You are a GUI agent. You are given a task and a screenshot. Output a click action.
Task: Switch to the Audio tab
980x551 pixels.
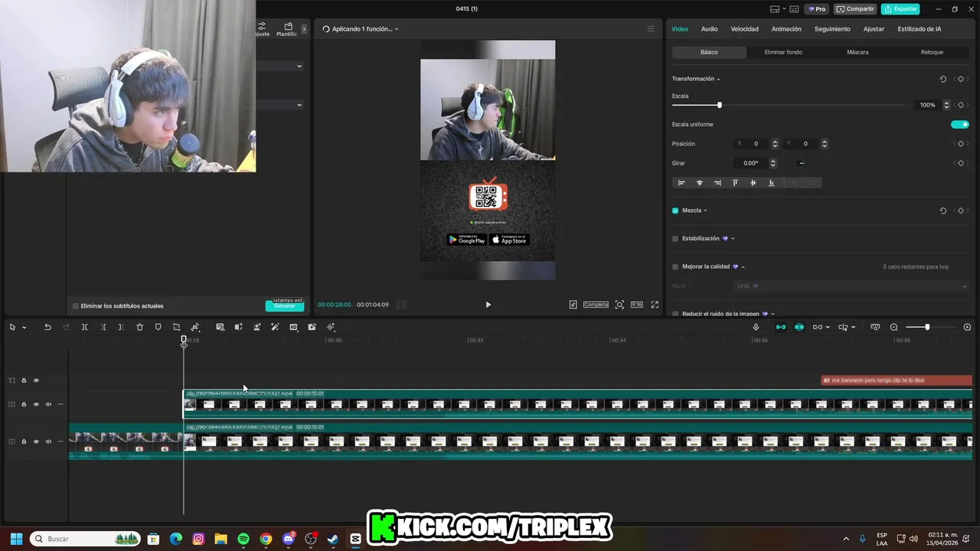(x=710, y=29)
